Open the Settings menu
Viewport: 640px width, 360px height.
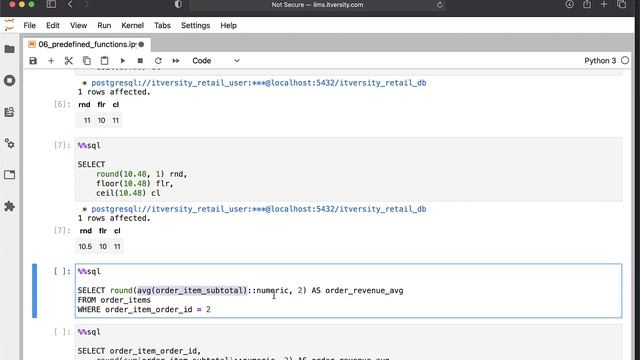[196, 25]
